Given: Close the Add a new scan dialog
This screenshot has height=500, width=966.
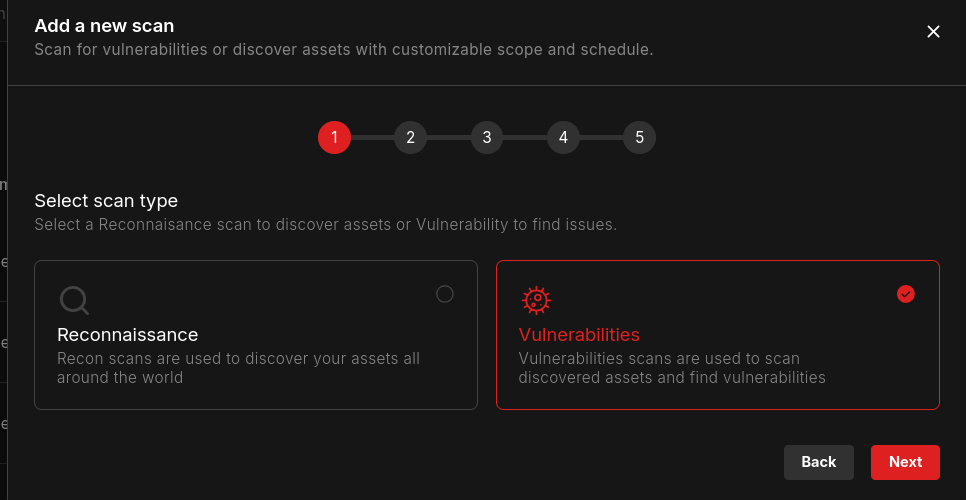Looking at the screenshot, I should click(933, 32).
